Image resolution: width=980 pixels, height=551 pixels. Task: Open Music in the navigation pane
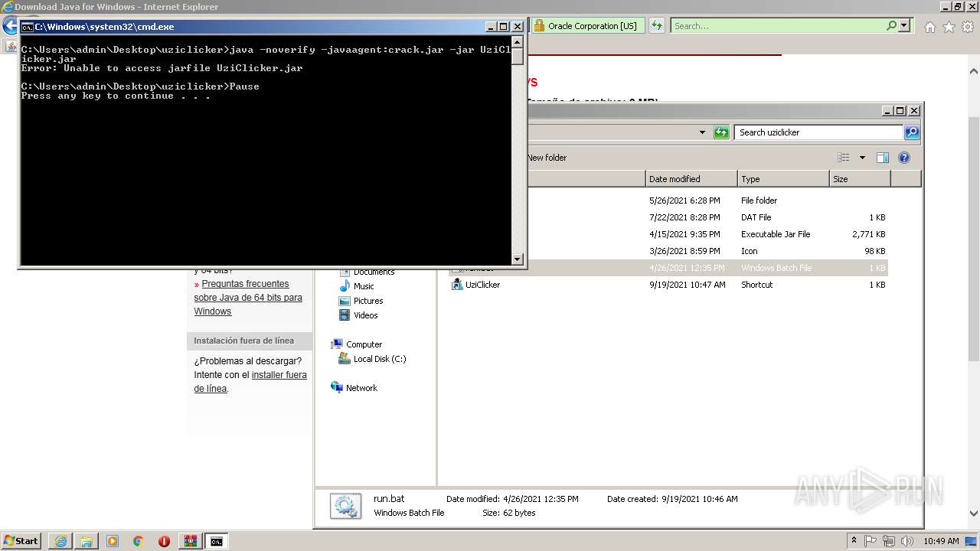(364, 286)
